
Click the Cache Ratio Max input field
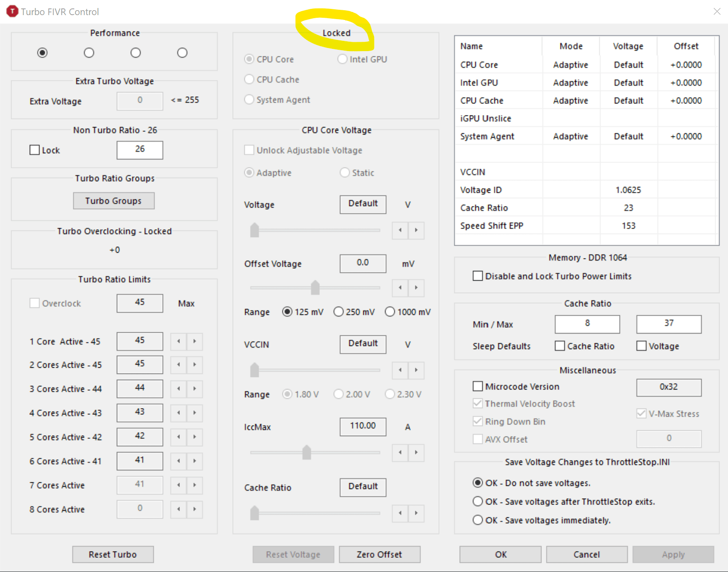(669, 324)
